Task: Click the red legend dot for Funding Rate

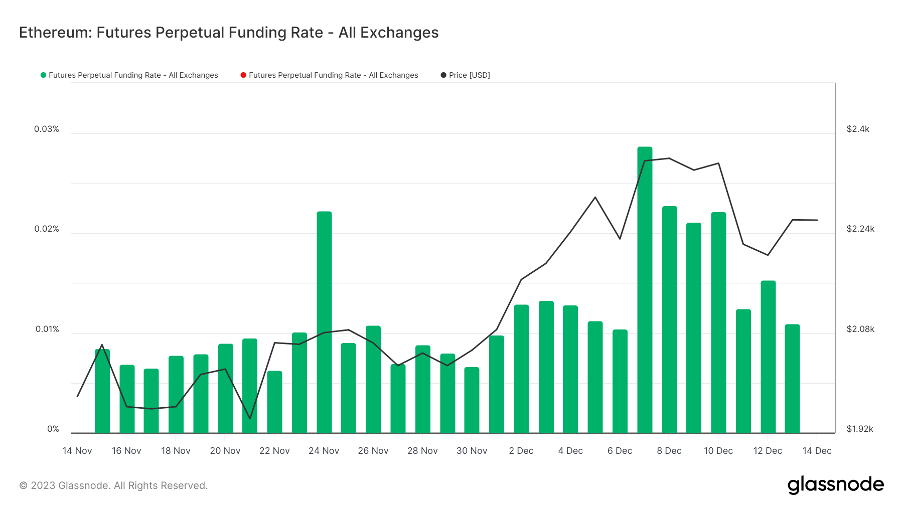Action: [243, 75]
